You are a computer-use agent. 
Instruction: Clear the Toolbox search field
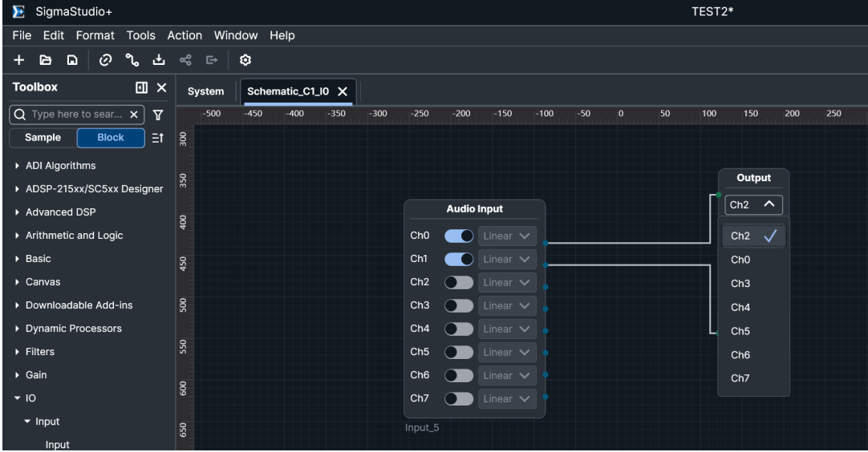(134, 115)
